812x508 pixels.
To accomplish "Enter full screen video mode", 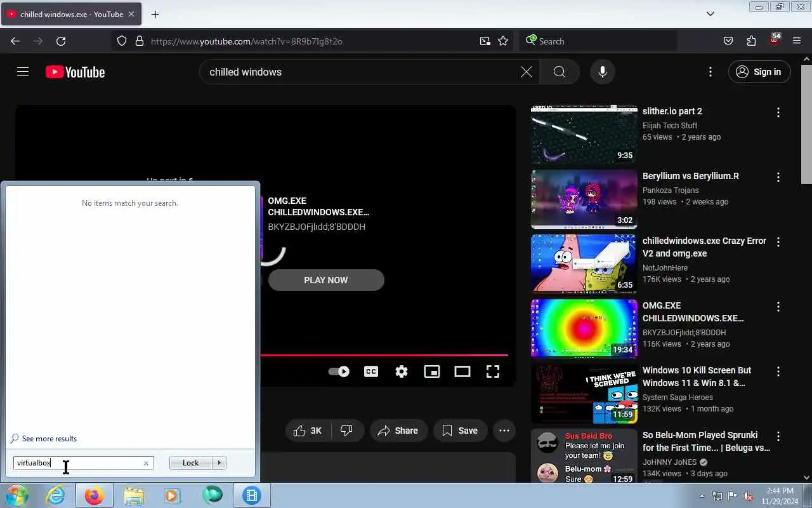I will point(493,371).
